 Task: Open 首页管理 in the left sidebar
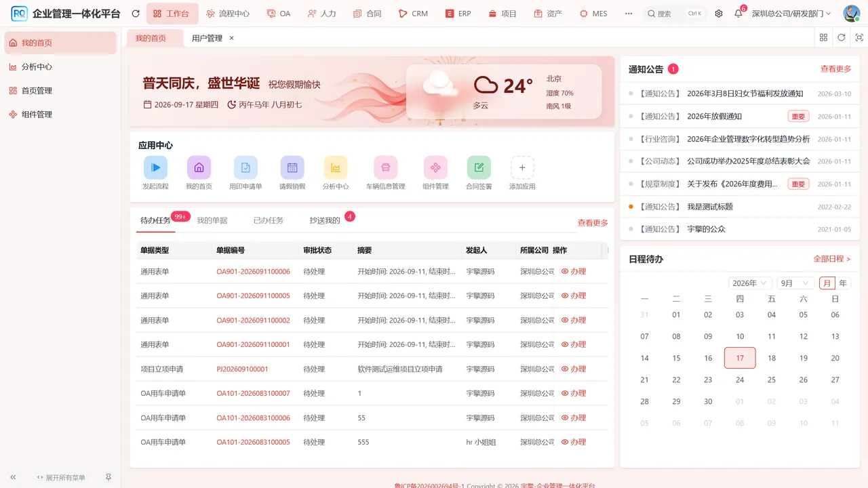[60, 91]
